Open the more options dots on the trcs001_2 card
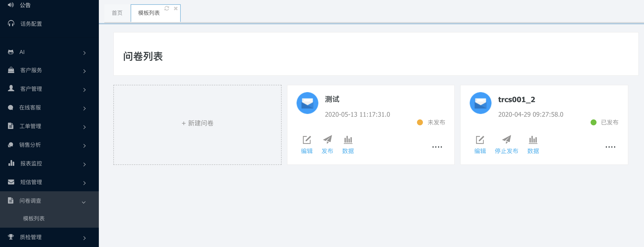 (610, 147)
